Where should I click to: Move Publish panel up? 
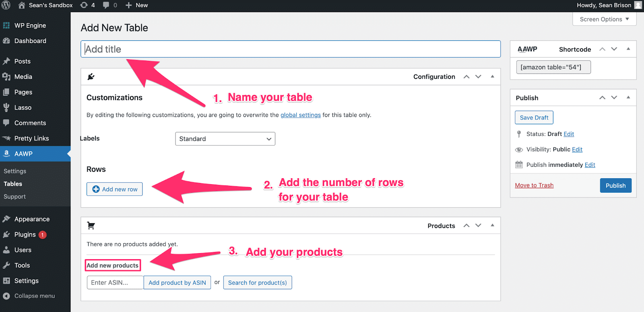[x=603, y=98]
